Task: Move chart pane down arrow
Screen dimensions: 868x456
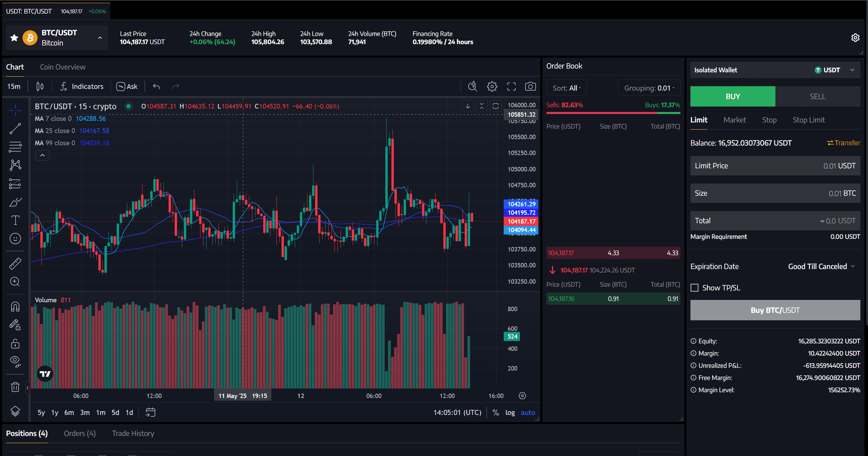Action: click(x=468, y=106)
